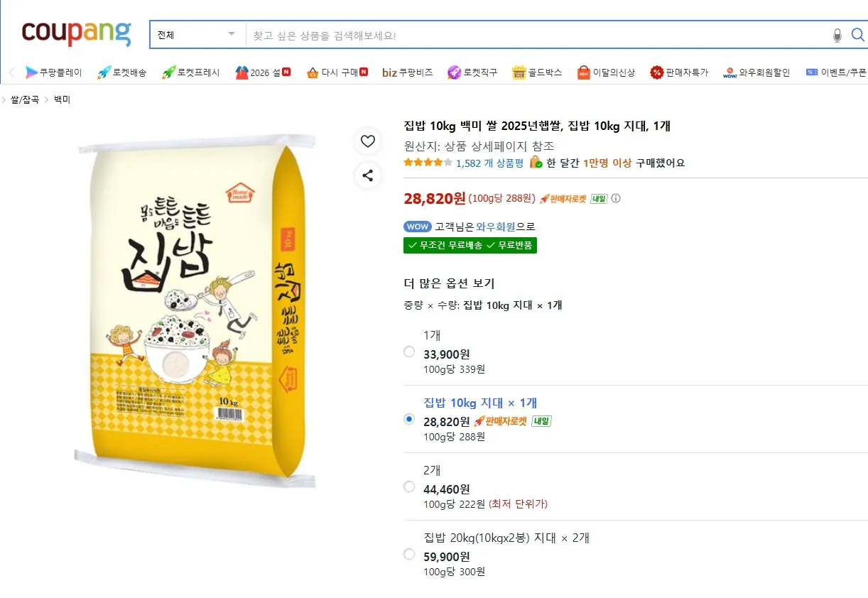This screenshot has height=598, width=868.
Task: Open 로켓직구 overseas shopping
Action: [477, 72]
